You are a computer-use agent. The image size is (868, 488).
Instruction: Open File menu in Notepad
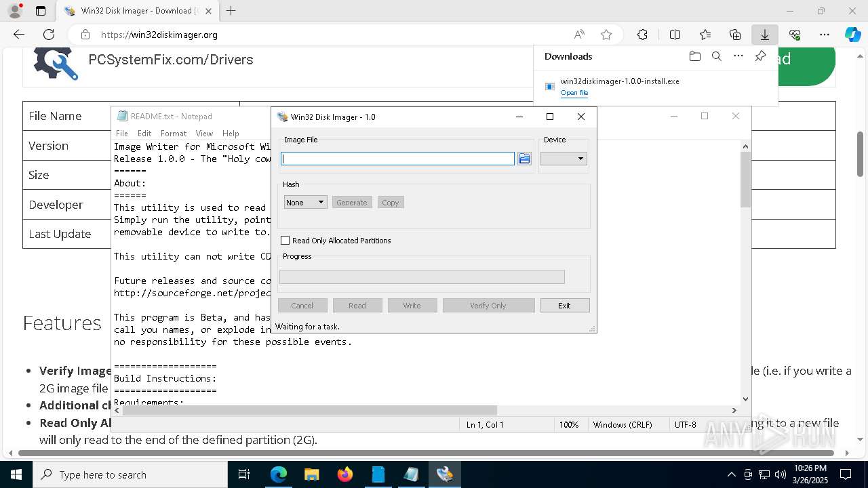point(122,134)
